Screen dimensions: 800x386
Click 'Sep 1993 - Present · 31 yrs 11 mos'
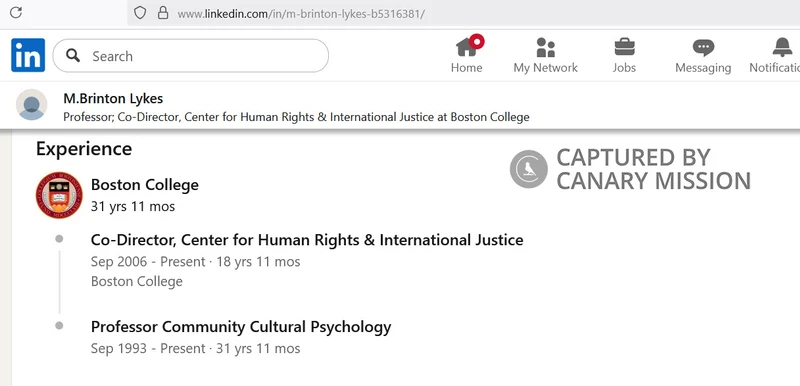pos(195,349)
